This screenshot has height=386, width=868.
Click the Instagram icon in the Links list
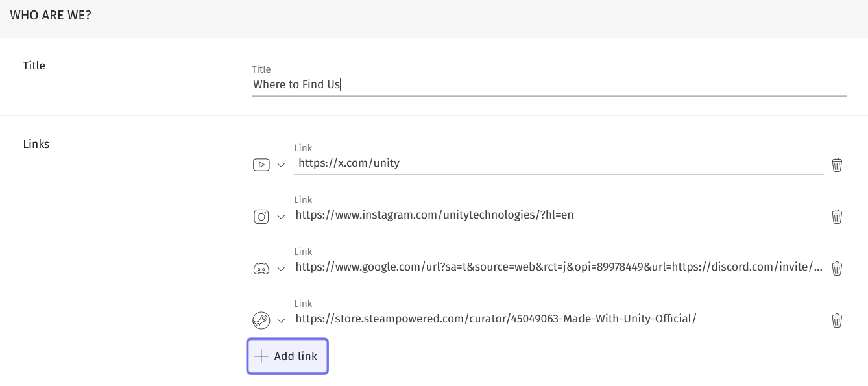(x=261, y=217)
